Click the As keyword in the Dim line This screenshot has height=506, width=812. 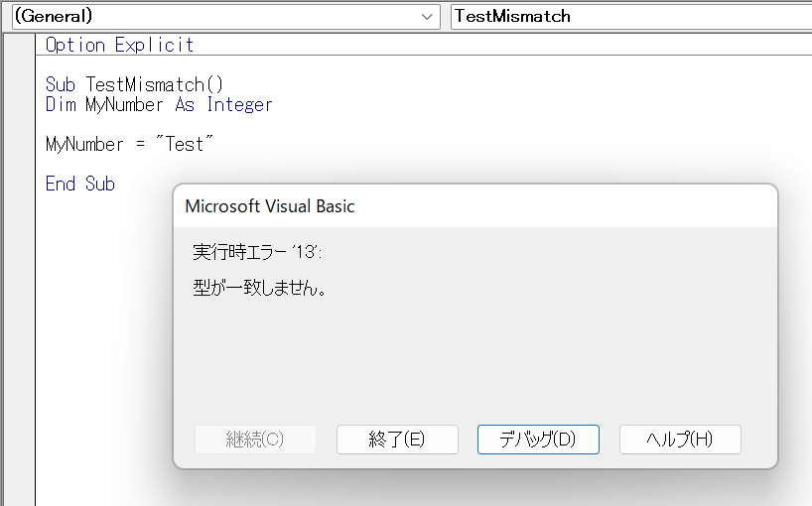[185, 104]
